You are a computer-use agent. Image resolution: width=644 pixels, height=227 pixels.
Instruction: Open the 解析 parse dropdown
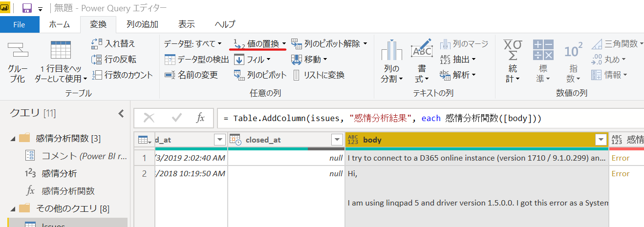coord(458,75)
